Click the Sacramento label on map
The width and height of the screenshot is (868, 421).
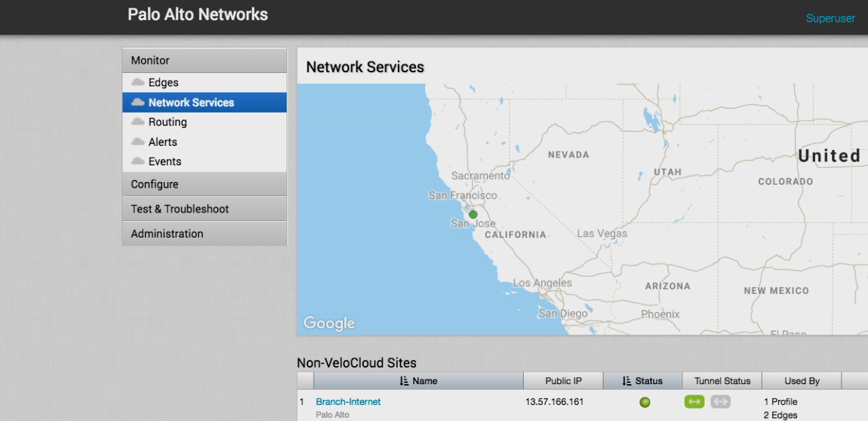(x=481, y=176)
